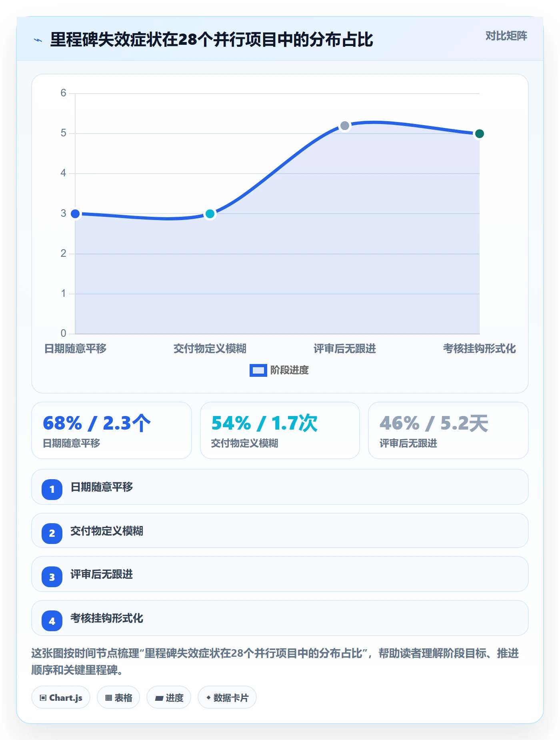Viewport: 560px width, 740px height.
Task: Select list row 交付物定义模糊
Action: click(280, 531)
